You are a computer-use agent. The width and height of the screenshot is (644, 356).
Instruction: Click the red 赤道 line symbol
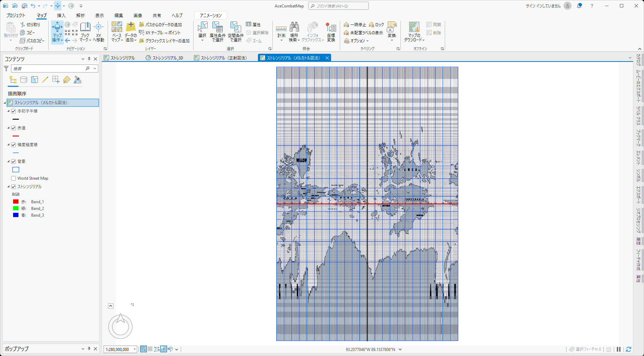pos(16,136)
